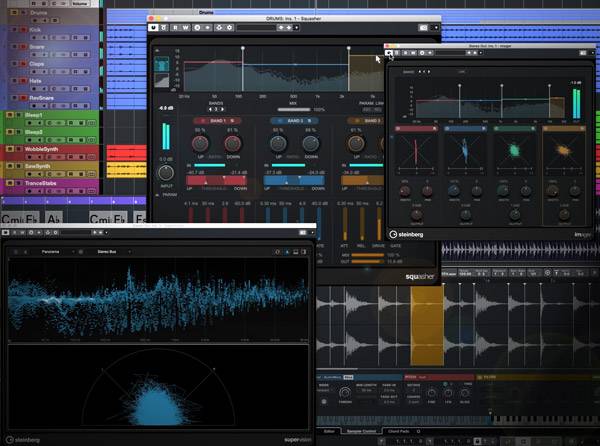Solo Squasher BAND 1 with its S button
The height and width of the screenshot is (446, 600).
pyautogui.click(x=232, y=120)
